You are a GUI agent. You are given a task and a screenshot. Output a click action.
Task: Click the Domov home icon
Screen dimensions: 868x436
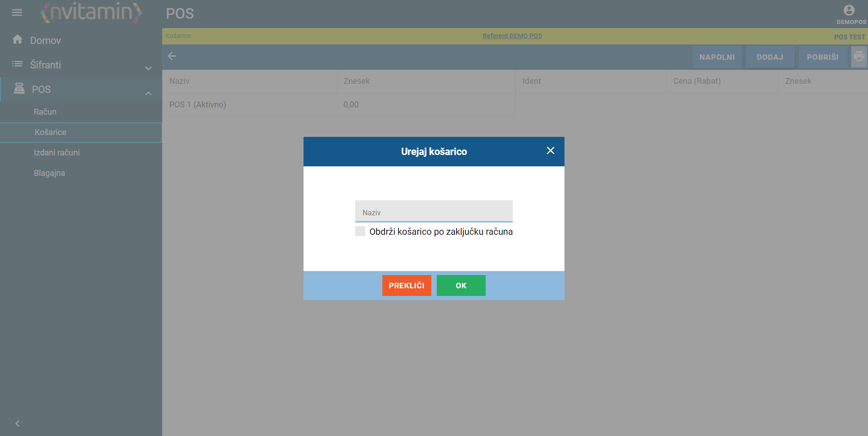18,40
